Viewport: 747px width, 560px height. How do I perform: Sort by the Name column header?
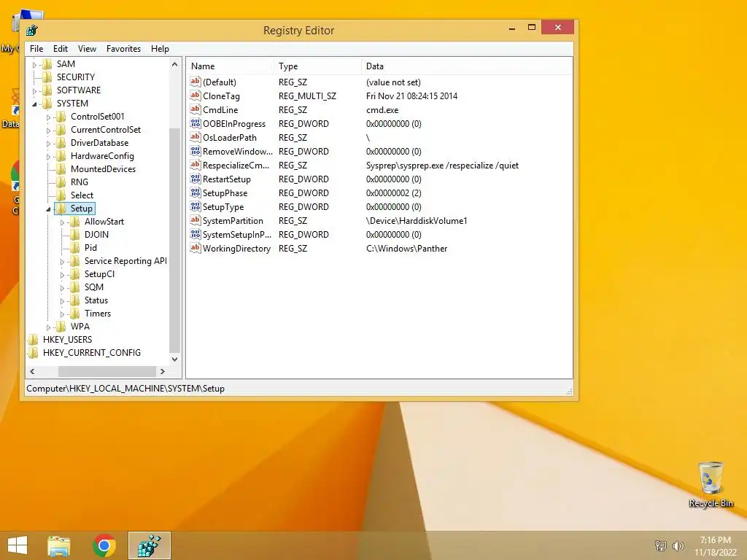click(x=230, y=66)
